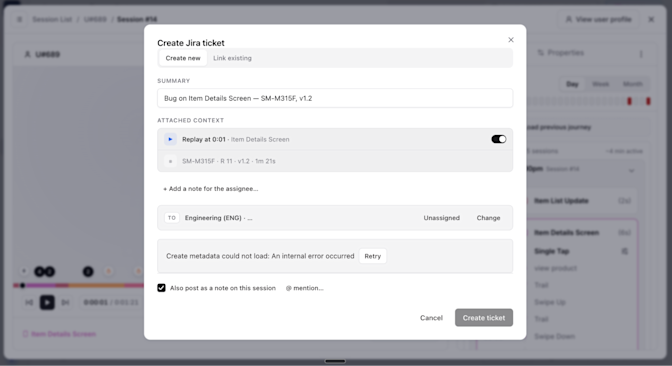
Task: Cancel the ticket creation
Action: point(431,318)
